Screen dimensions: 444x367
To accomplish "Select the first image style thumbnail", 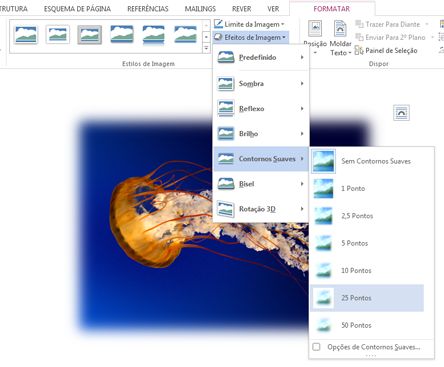I will (x=26, y=35).
